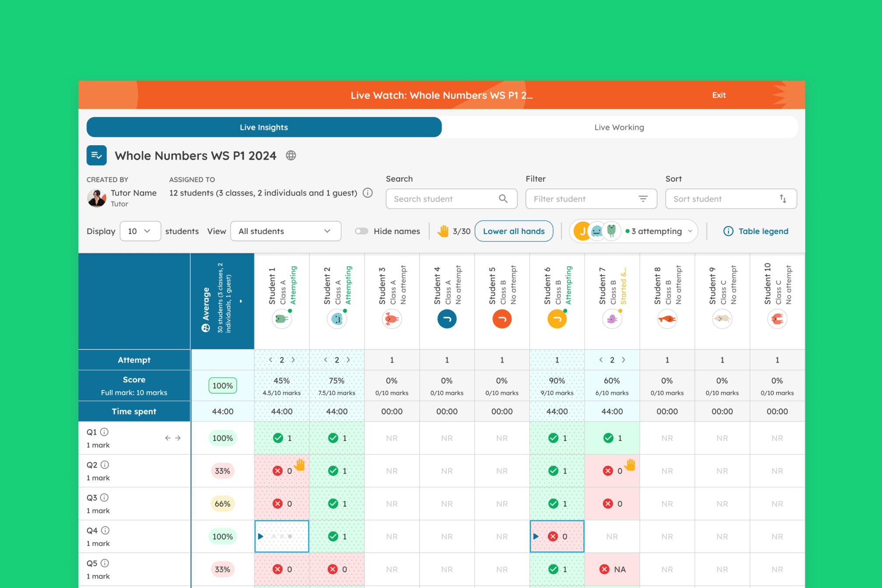The height and width of the screenshot is (588, 882).
Task: Click the search magnifier icon
Action: (503, 199)
